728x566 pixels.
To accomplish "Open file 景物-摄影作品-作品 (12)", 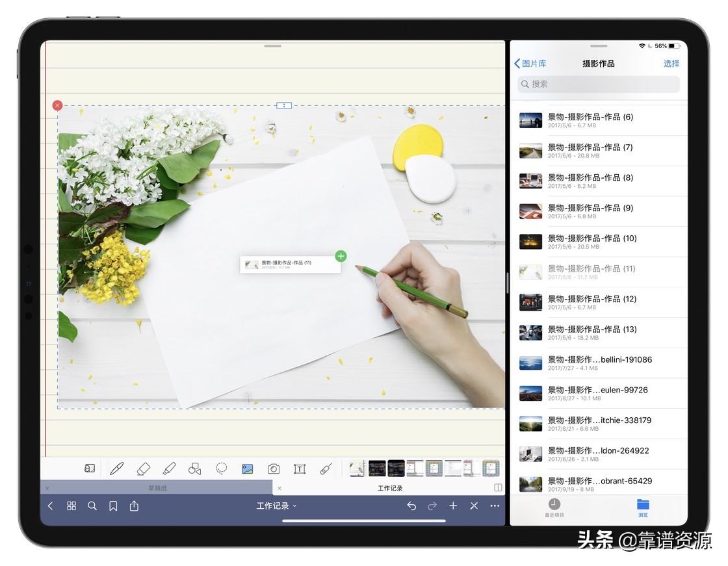I will coord(591,302).
